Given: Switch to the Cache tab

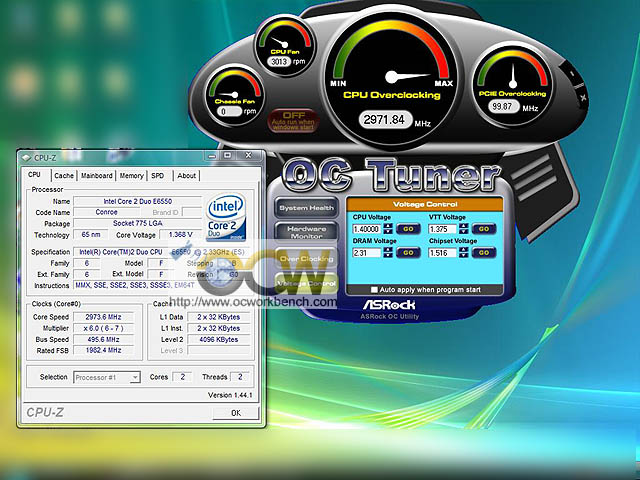Looking at the screenshot, I should pos(64,176).
